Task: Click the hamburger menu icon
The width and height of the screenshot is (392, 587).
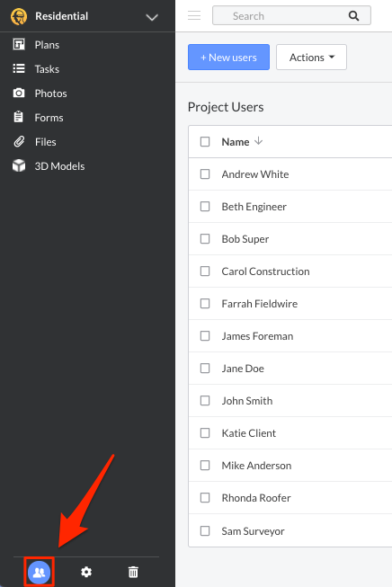Action: click(x=194, y=15)
